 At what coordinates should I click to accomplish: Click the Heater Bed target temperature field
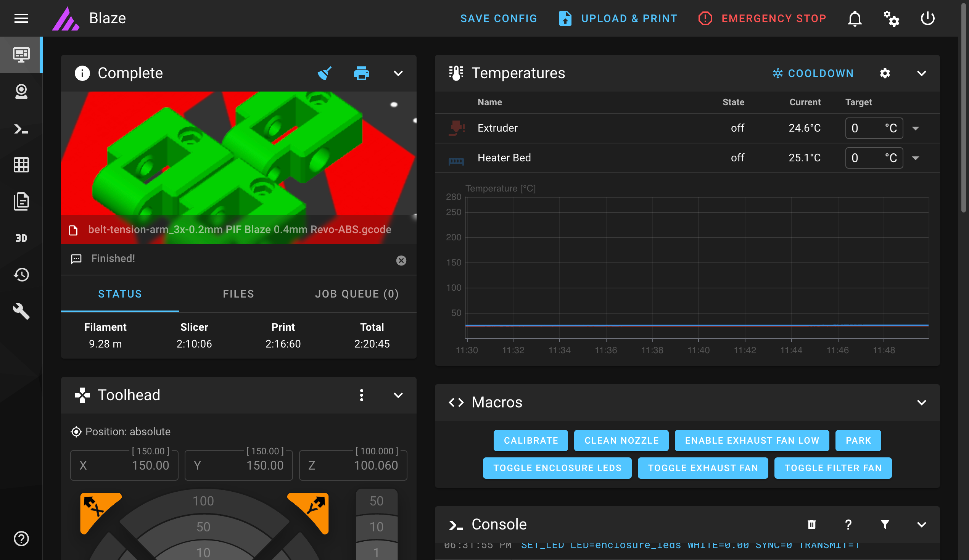click(874, 158)
